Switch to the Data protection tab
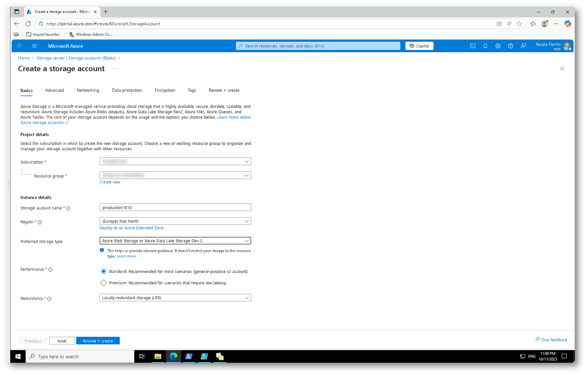This screenshot has width=588, height=376. 127,90
